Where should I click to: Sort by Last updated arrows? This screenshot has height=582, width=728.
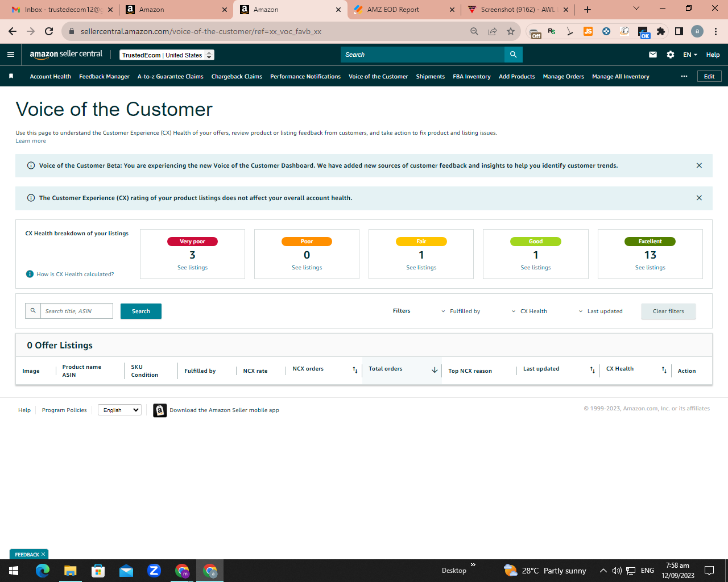point(593,370)
